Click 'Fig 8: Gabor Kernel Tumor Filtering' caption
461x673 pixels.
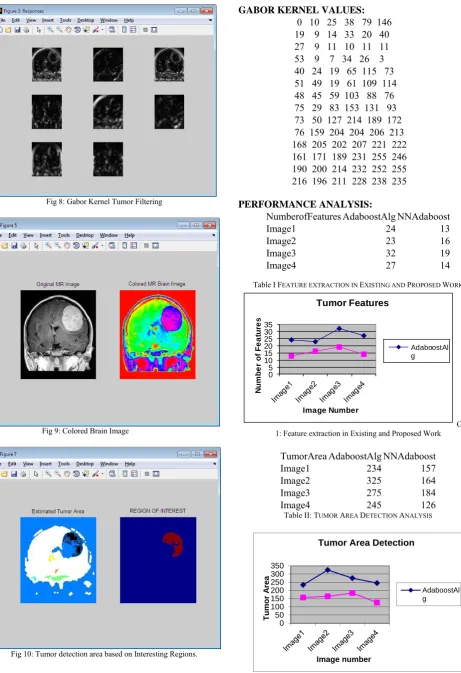[104, 201]
